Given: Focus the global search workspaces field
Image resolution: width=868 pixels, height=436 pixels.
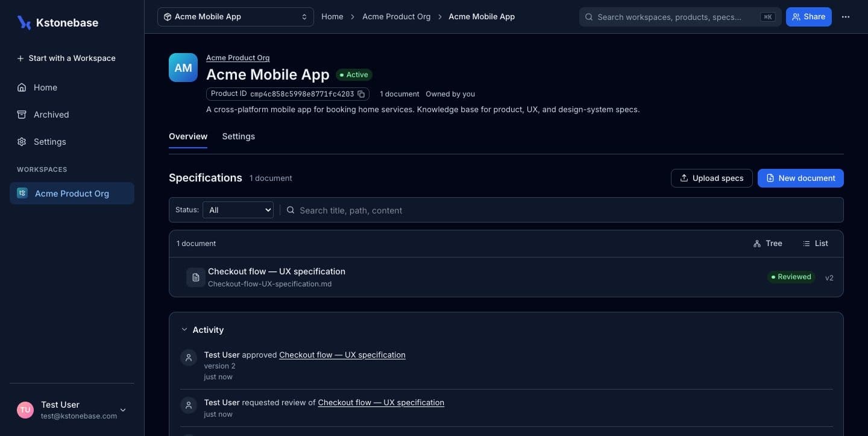Looking at the screenshot, I should tap(681, 17).
